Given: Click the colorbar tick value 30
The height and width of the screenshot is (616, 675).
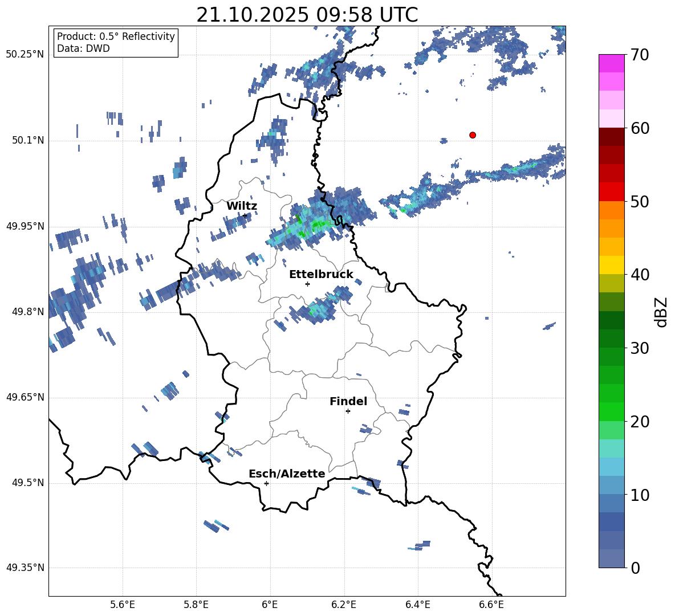Looking at the screenshot, I should click(x=639, y=348).
